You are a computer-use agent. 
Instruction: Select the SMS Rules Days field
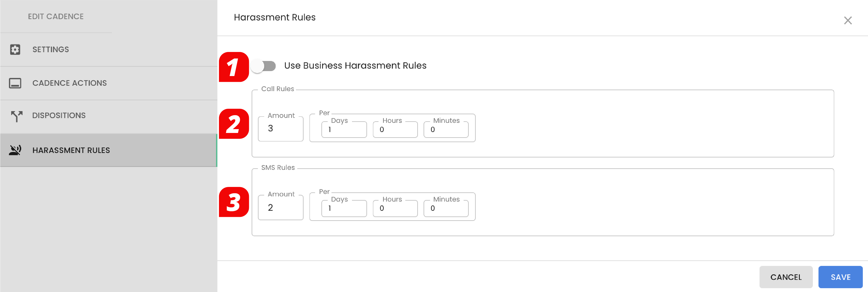[344, 209]
